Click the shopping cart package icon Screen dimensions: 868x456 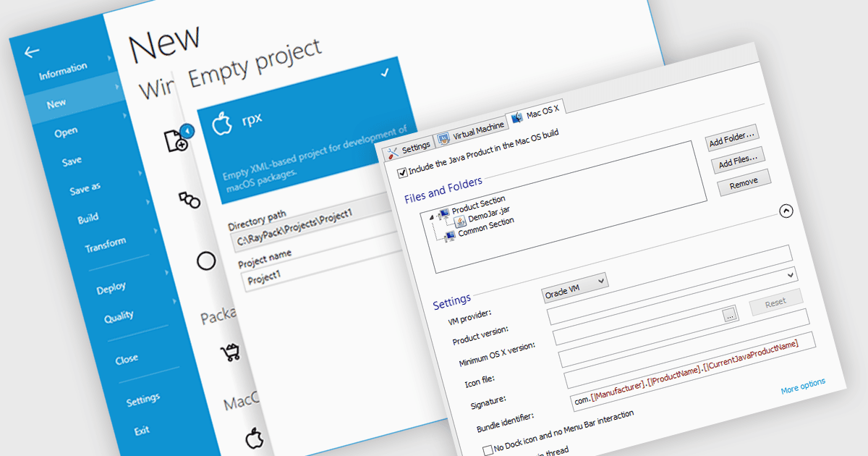(230, 353)
